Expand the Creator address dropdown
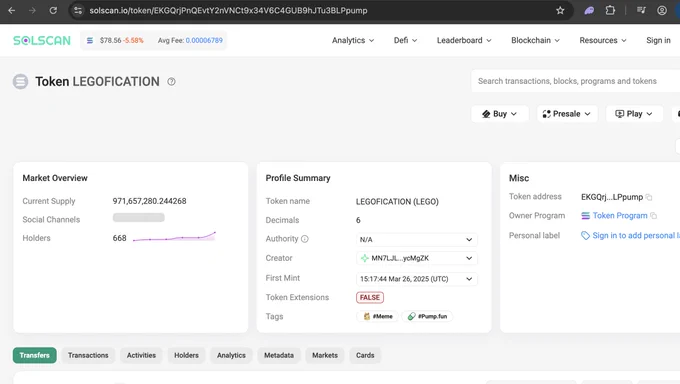The height and width of the screenshot is (384, 680). [x=417, y=258]
